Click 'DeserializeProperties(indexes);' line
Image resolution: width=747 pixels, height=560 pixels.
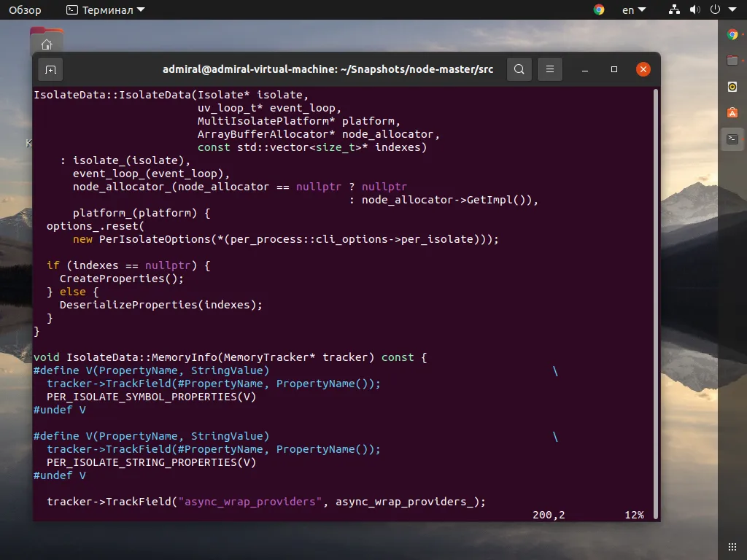tap(161, 305)
